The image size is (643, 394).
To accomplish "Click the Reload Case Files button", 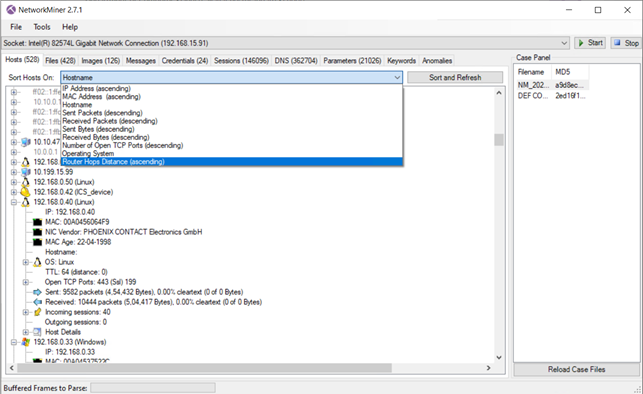I will [577, 369].
